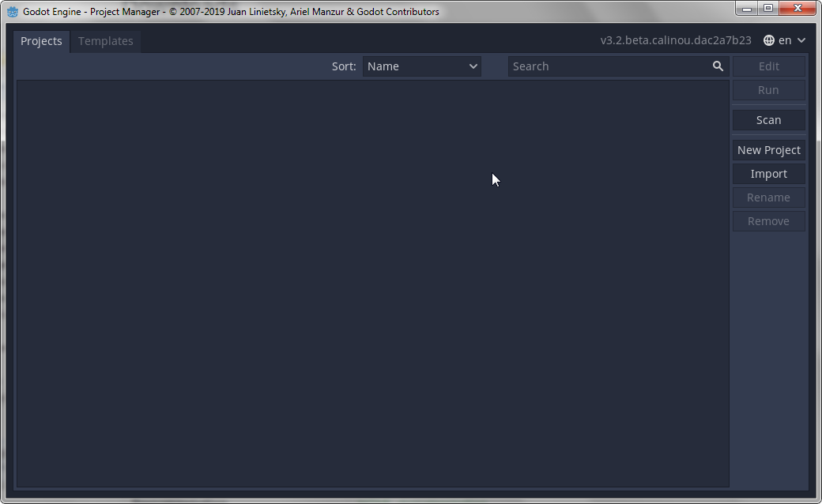822x504 pixels.
Task: Click the Remove button
Action: point(768,221)
